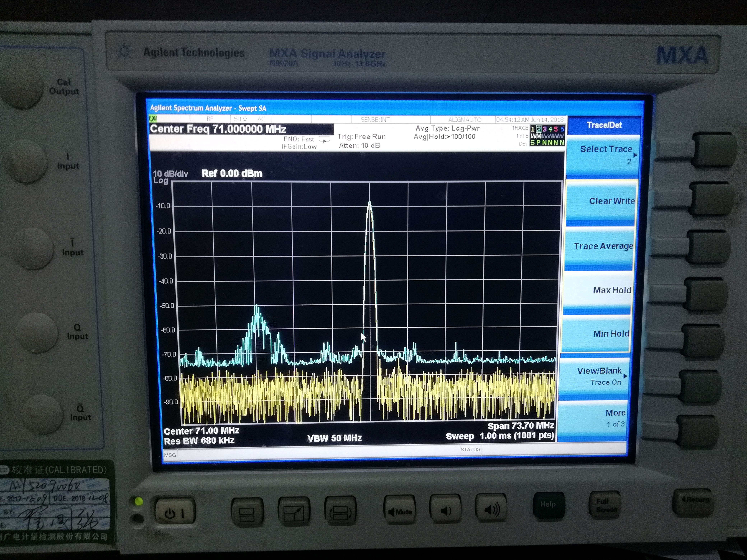Image resolution: width=747 pixels, height=560 pixels.
Task: Select blue trace number 6 in the header
Action: [562, 129]
